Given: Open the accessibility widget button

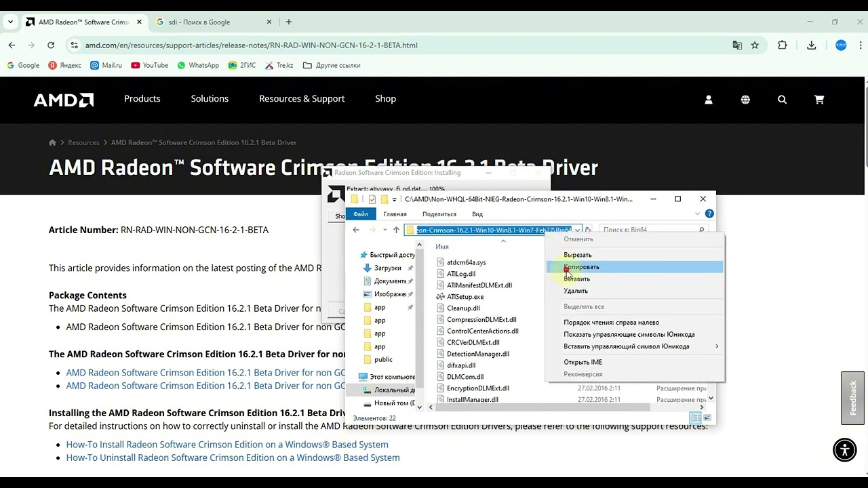Looking at the screenshot, I should (x=844, y=450).
